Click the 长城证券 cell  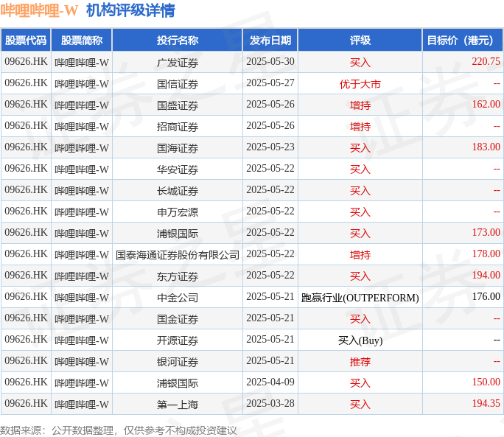pyautogui.click(x=178, y=191)
